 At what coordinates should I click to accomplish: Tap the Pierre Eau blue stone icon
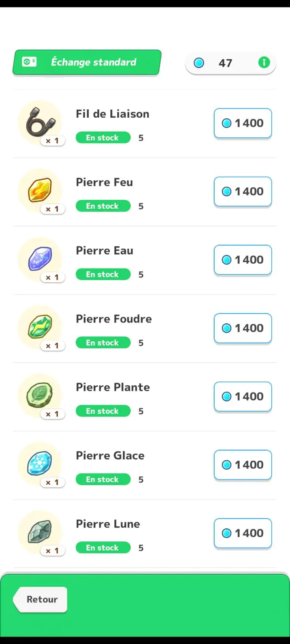point(40,259)
